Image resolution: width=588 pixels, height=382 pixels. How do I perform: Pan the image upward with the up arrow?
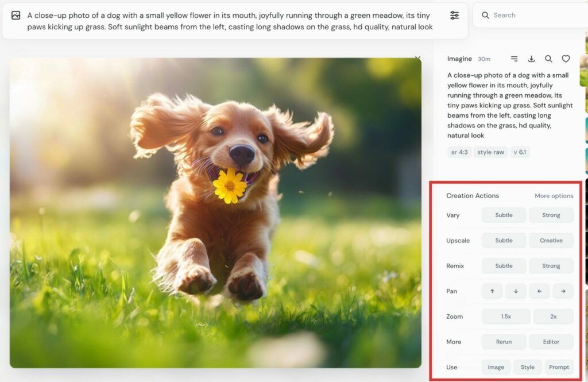click(492, 291)
